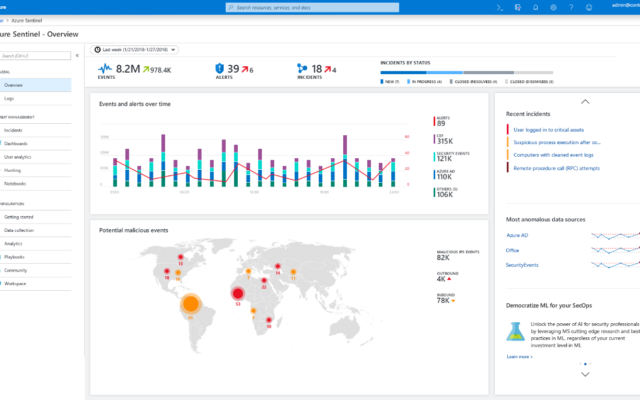Open notifications bell icon
The image size is (640, 400).
click(x=536, y=7)
